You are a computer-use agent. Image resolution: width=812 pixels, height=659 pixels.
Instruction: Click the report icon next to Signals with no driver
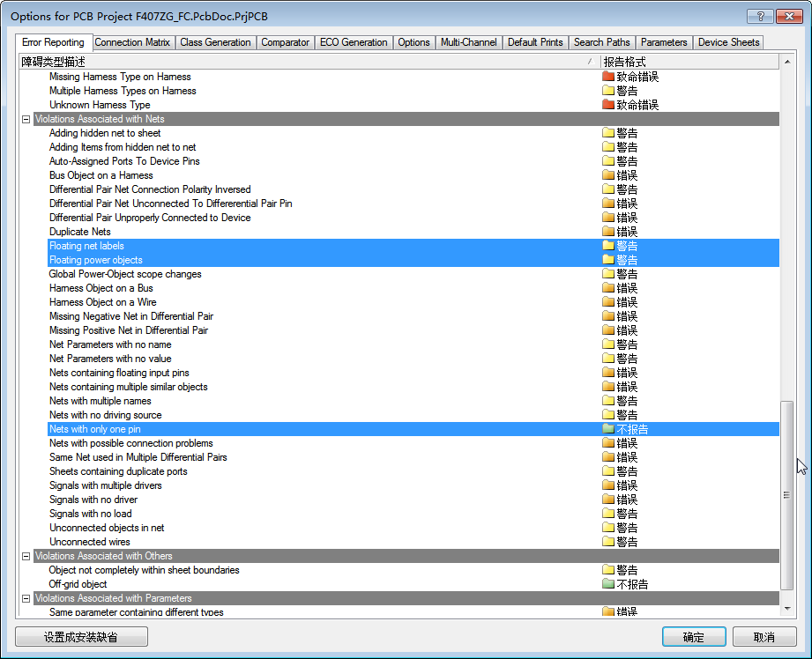[609, 500]
